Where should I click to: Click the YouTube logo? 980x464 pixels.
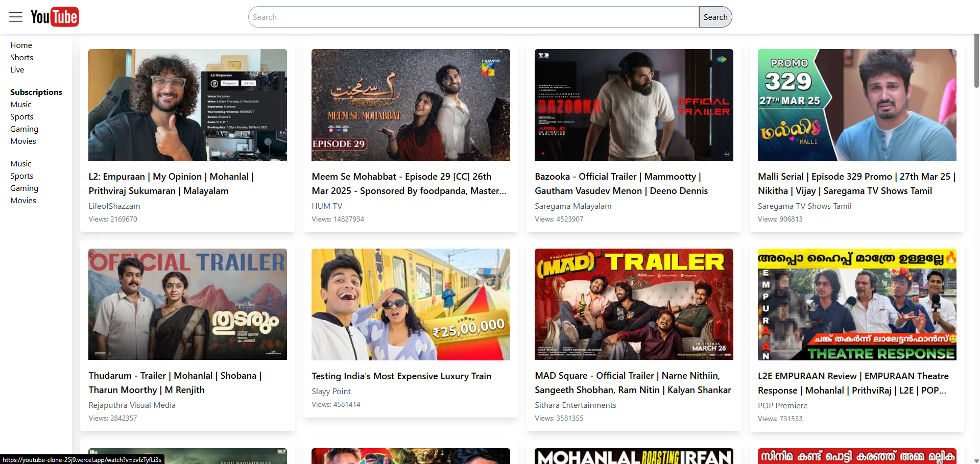55,17
